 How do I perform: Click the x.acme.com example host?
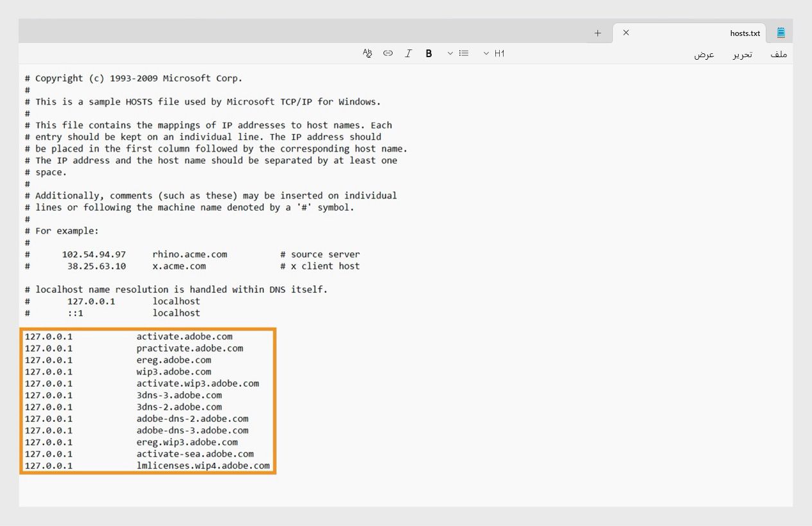[179, 266]
